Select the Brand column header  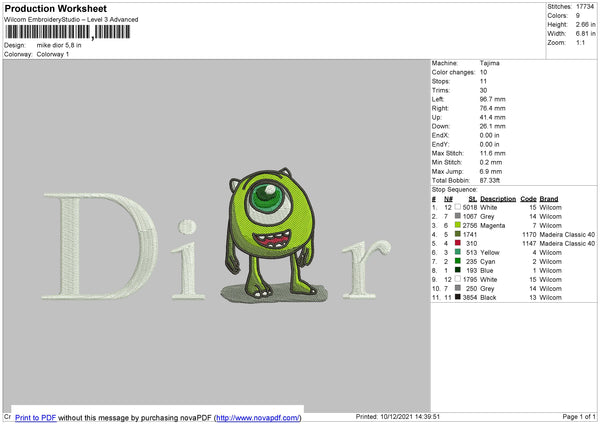(549, 199)
